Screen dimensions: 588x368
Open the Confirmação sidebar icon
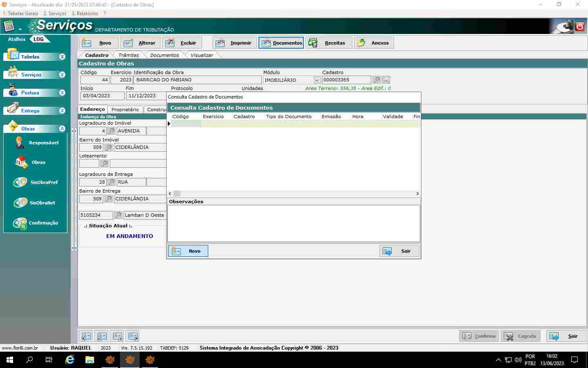coord(20,223)
